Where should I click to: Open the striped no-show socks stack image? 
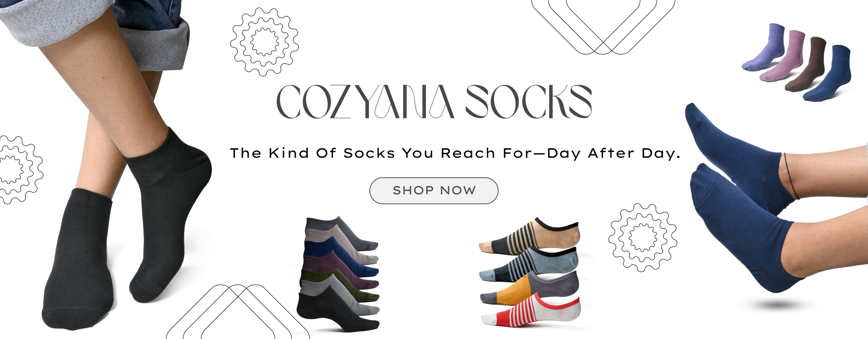click(530, 272)
